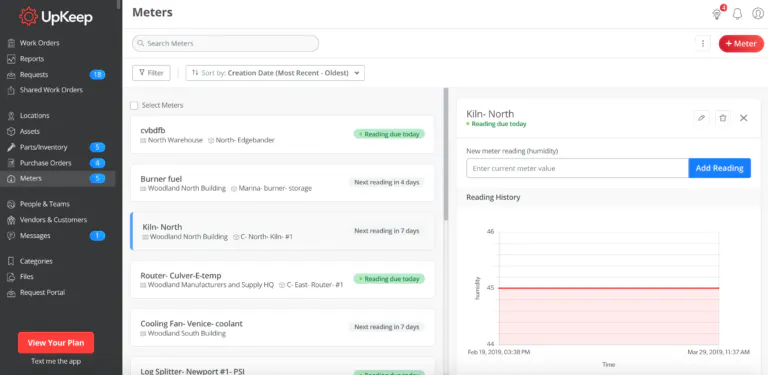The width and height of the screenshot is (768, 375).
Task: Select the Log Splitter- Newport #1- PSI meter
Action: pos(282,367)
